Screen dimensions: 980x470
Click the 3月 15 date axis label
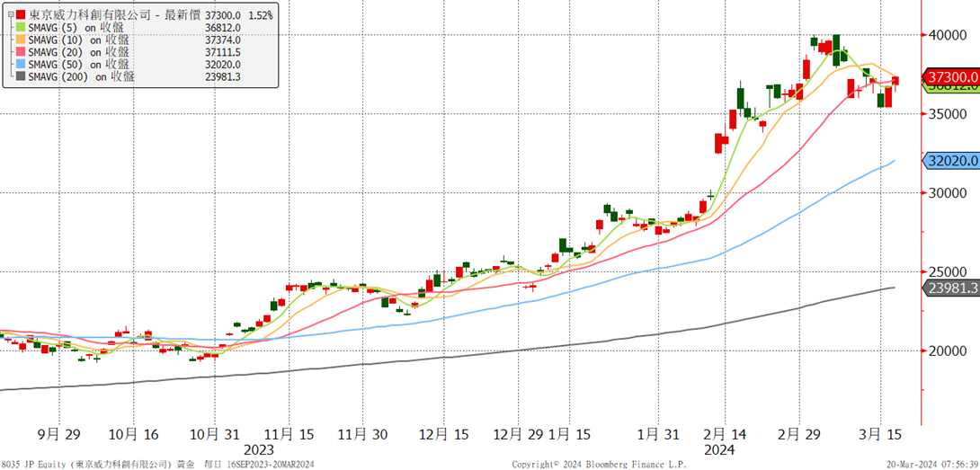point(881,434)
